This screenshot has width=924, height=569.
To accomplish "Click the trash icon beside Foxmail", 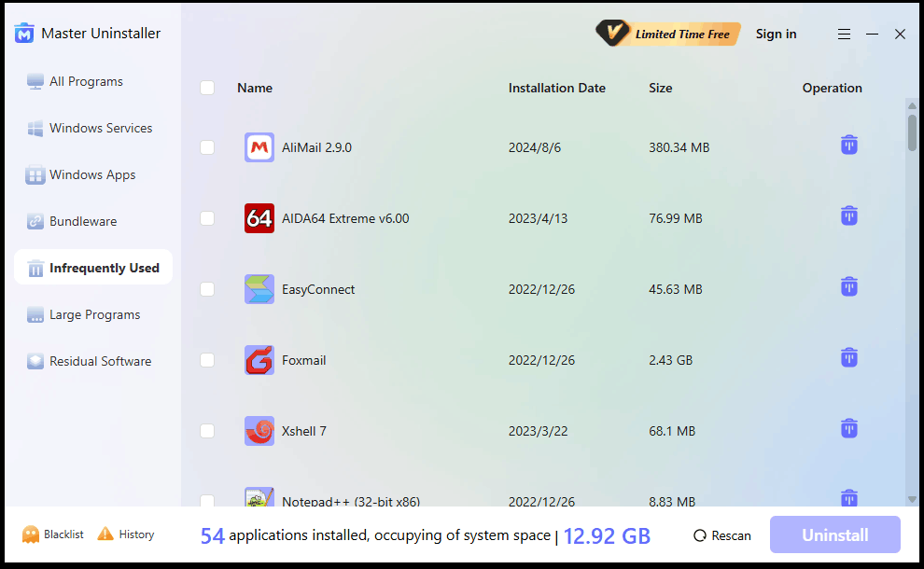I will [x=848, y=357].
